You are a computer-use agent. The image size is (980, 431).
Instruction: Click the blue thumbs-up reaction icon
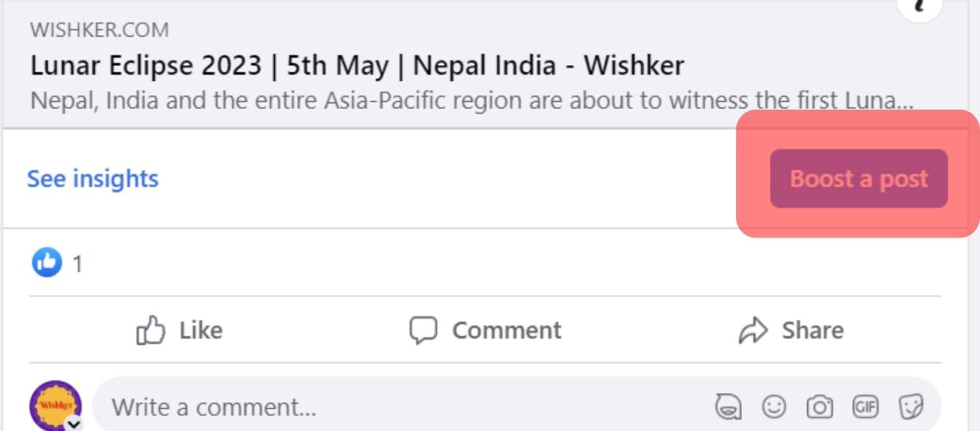tap(47, 262)
